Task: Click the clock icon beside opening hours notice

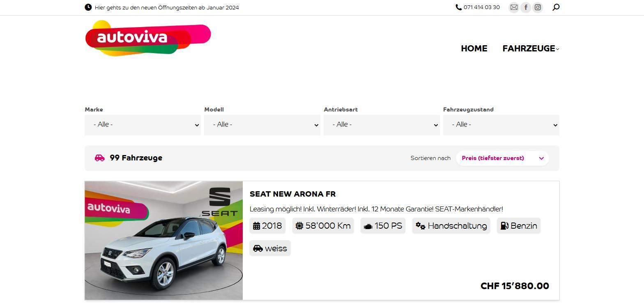Action: [88, 7]
